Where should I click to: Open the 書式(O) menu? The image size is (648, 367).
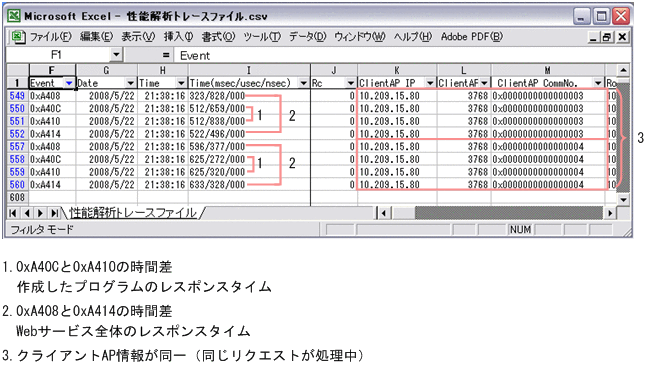click(x=218, y=37)
